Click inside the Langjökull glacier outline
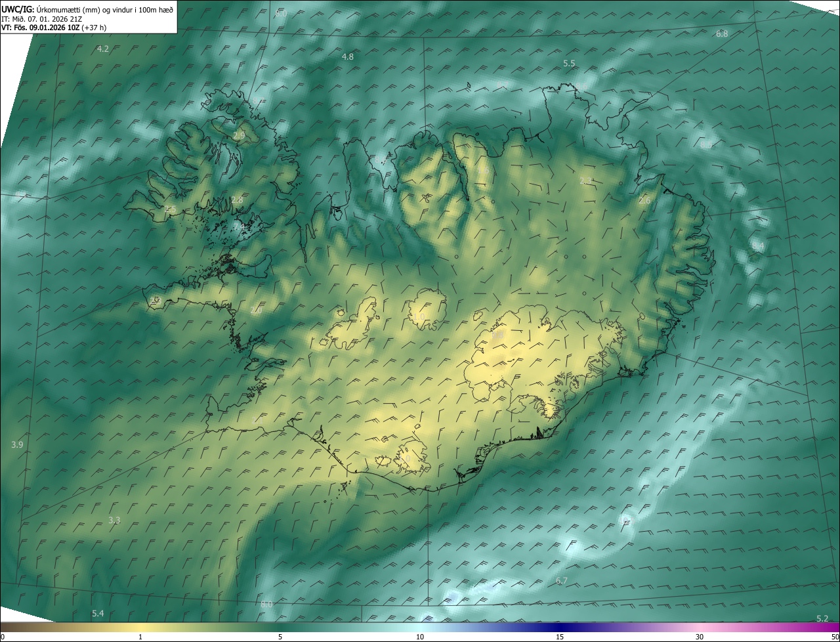This screenshot has height=642, width=840. tap(354, 325)
